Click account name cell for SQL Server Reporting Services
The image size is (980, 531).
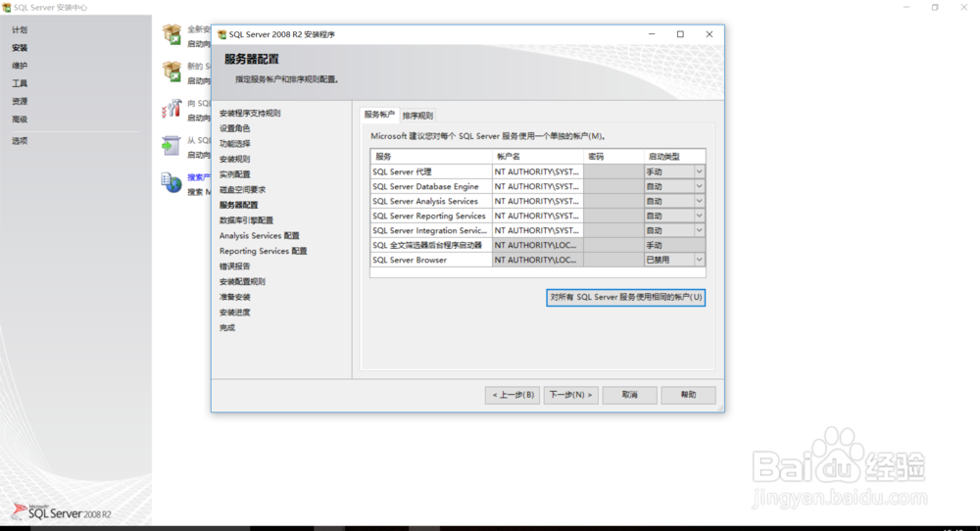click(x=537, y=216)
